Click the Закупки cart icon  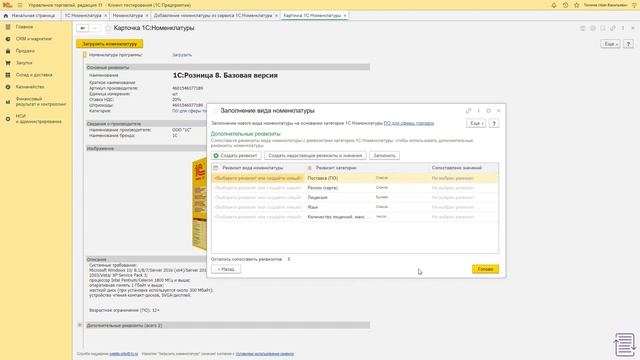click(x=8, y=63)
